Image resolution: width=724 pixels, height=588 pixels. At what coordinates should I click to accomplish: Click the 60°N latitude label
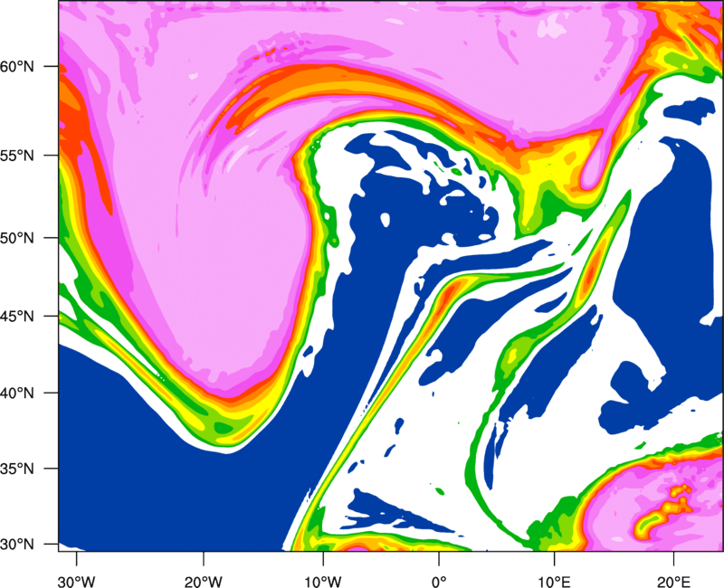pos(17,66)
